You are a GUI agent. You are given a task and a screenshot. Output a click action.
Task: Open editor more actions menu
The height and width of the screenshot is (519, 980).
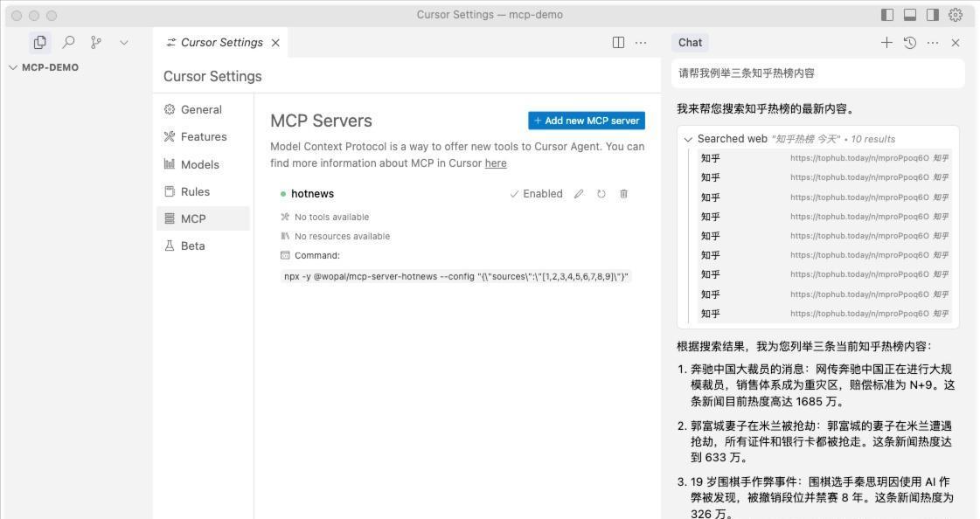[641, 43]
